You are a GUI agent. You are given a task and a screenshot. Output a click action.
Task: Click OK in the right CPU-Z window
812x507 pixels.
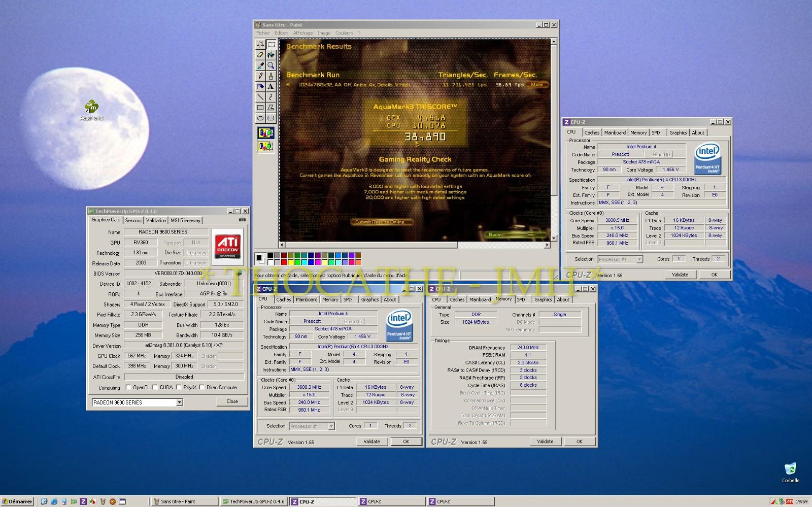coord(714,275)
